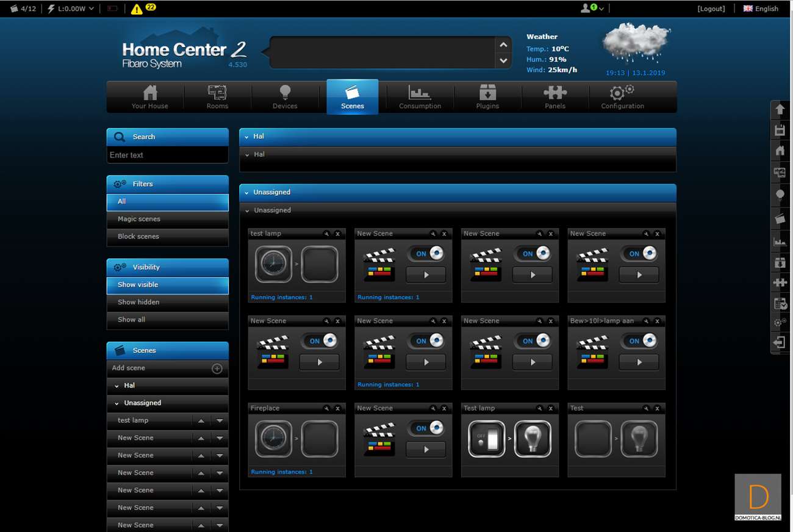Click the light bulb icon in Test scene
The image size is (793, 532).
639,438
